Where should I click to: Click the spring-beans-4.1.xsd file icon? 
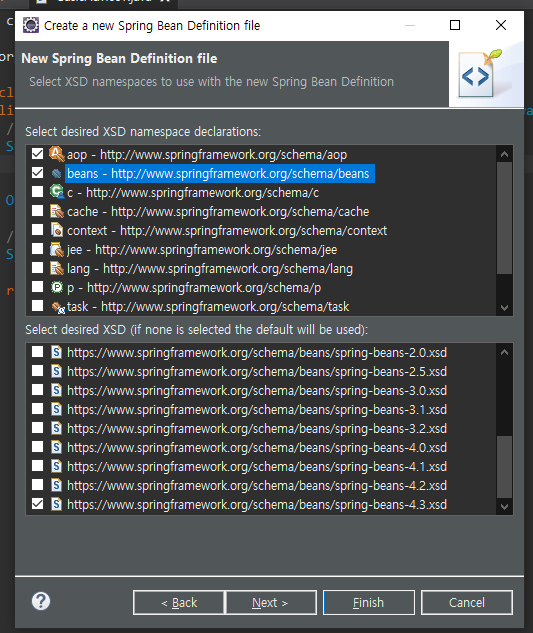pos(57,466)
